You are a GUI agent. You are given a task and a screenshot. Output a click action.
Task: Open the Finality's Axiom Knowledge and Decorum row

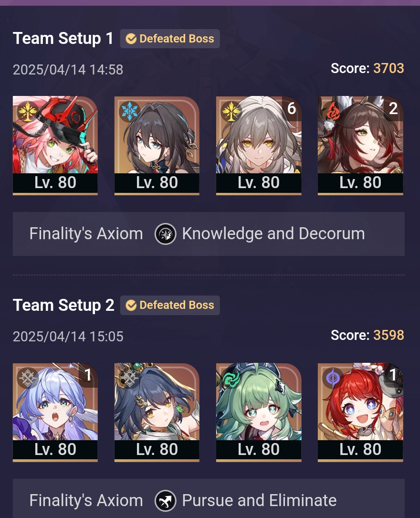click(x=209, y=234)
